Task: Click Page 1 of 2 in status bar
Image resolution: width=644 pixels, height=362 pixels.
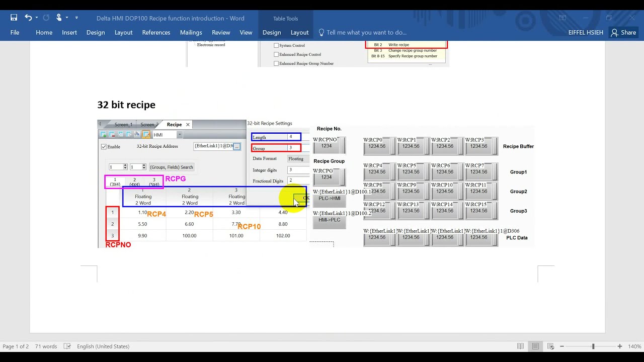Action: point(16,346)
